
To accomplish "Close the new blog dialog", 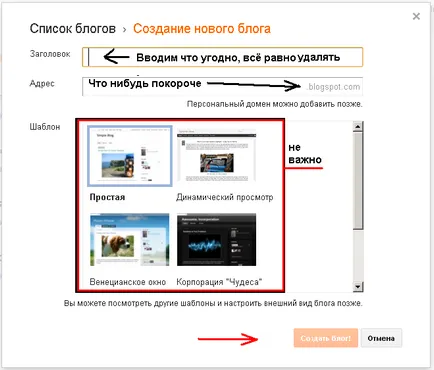I will pyautogui.click(x=416, y=16).
